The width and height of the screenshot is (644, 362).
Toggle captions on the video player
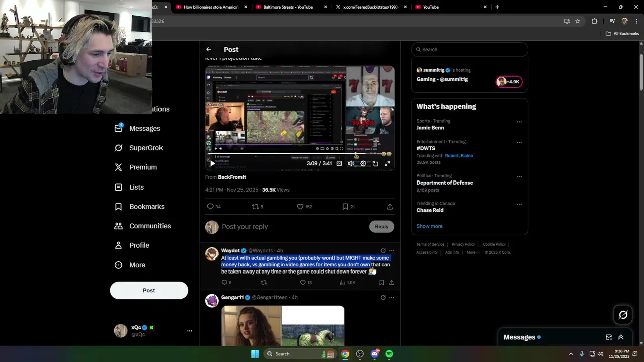[339, 163]
